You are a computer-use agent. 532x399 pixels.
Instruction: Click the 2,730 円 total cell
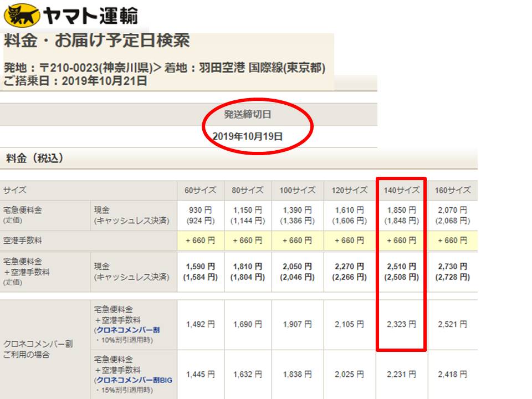point(453,272)
